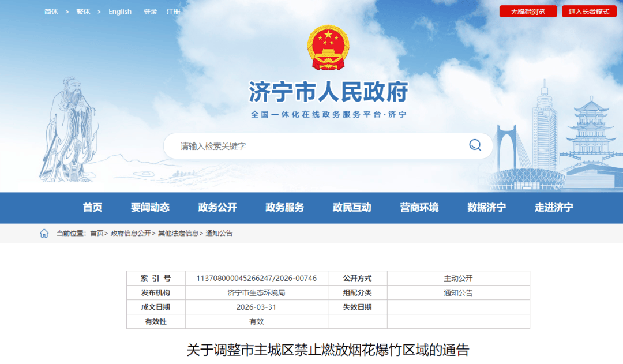The width and height of the screenshot is (623, 364).
Task: Click the 注册 register link
Action: click(173, 12)
